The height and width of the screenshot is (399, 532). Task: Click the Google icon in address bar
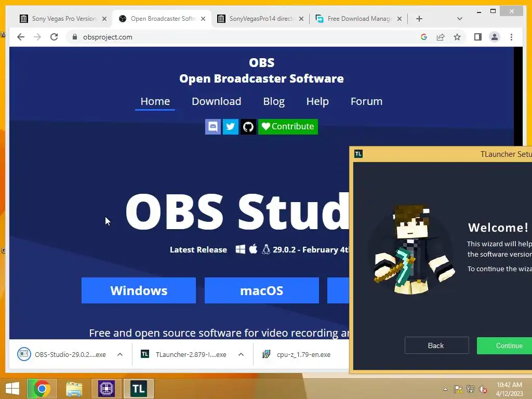click(424, 37)
